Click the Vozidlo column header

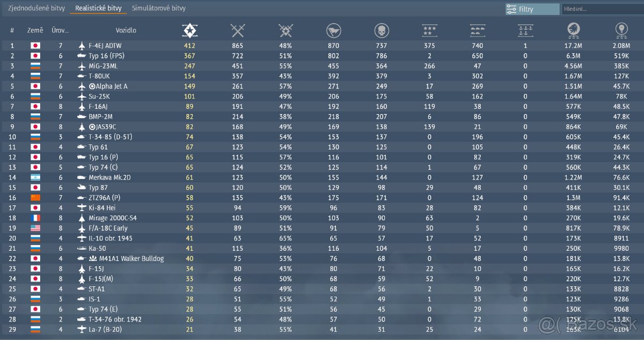tap(126, 31)
